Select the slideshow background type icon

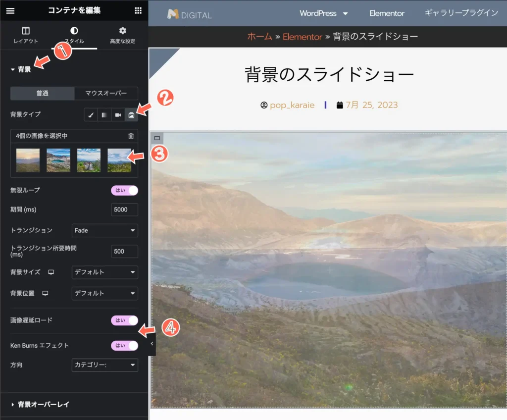point(131,114)
